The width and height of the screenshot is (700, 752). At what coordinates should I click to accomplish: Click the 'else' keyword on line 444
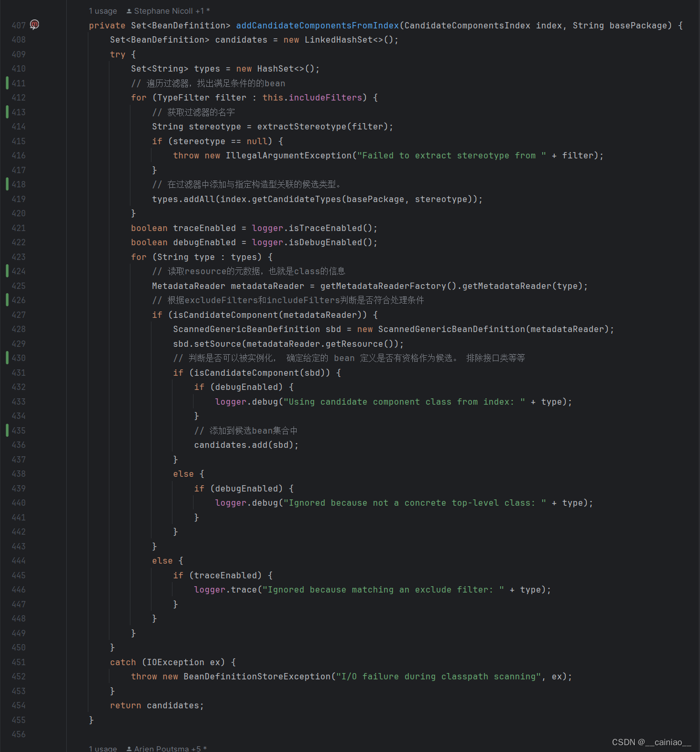(163, 561)
